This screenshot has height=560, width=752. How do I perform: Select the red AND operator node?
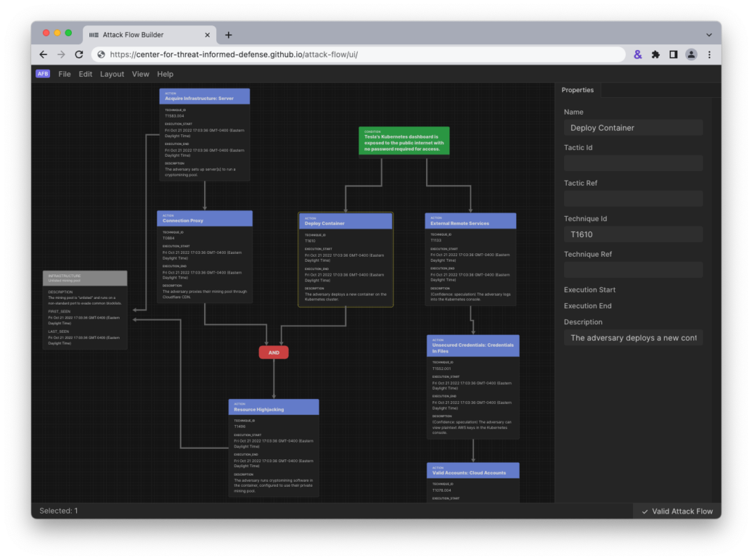point(274,352)
